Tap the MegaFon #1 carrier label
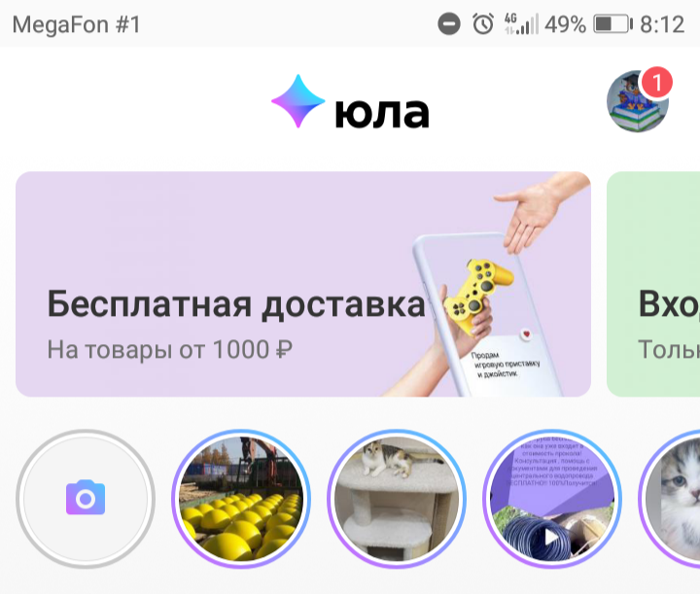 77,24
